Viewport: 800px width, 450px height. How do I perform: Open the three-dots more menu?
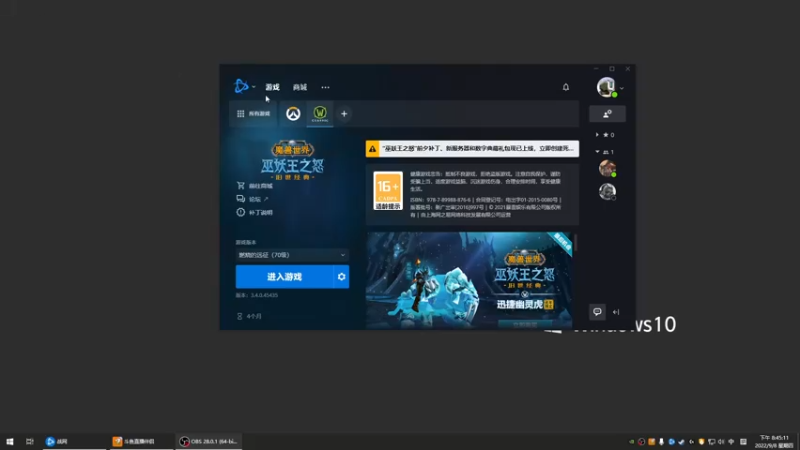coord(325,87)
